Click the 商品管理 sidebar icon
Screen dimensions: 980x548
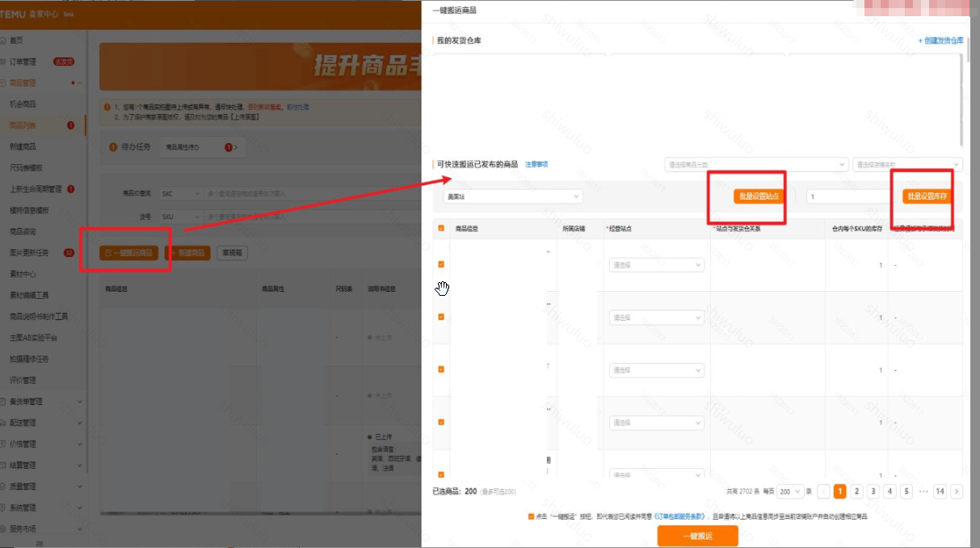click(4, 82)
